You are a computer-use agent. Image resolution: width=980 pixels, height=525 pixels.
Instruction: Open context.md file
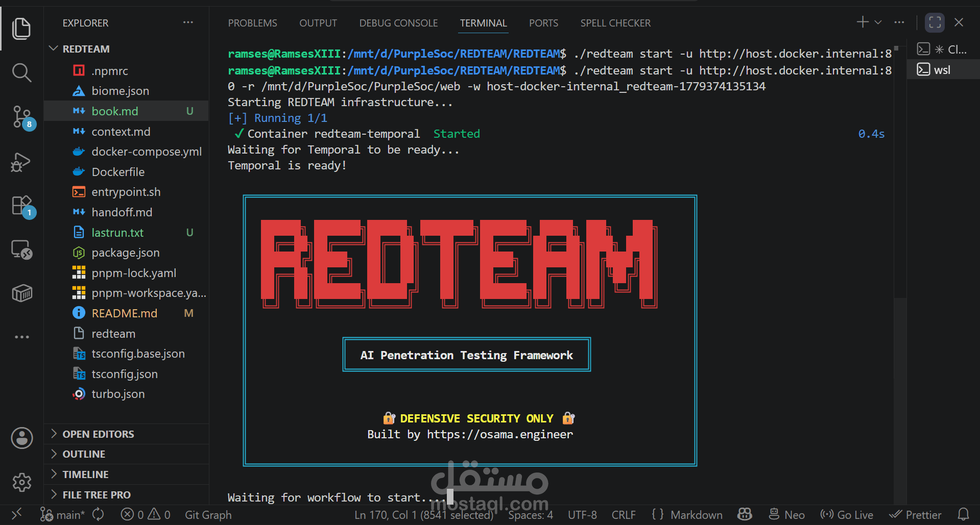pos(126,132)
